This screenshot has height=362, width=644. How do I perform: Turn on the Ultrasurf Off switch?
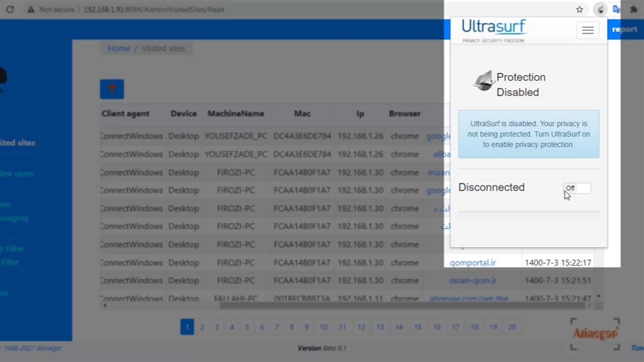(577, 188)
